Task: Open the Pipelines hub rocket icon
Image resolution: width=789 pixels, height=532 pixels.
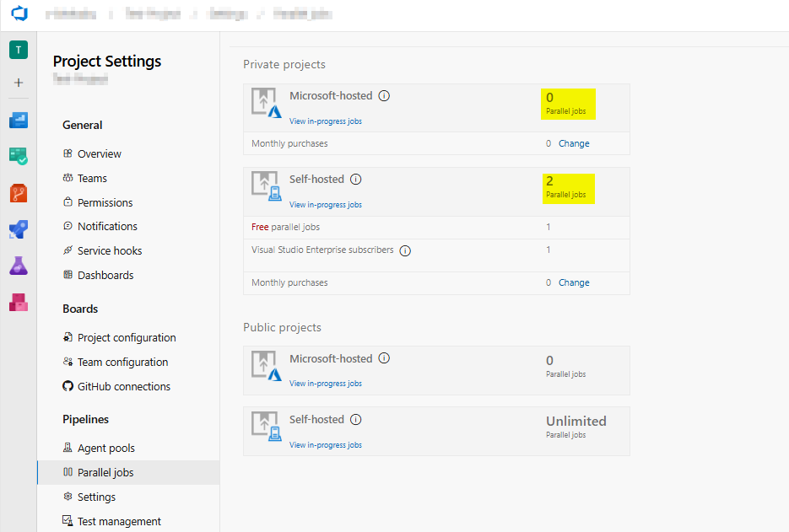Action: point(19,230)
